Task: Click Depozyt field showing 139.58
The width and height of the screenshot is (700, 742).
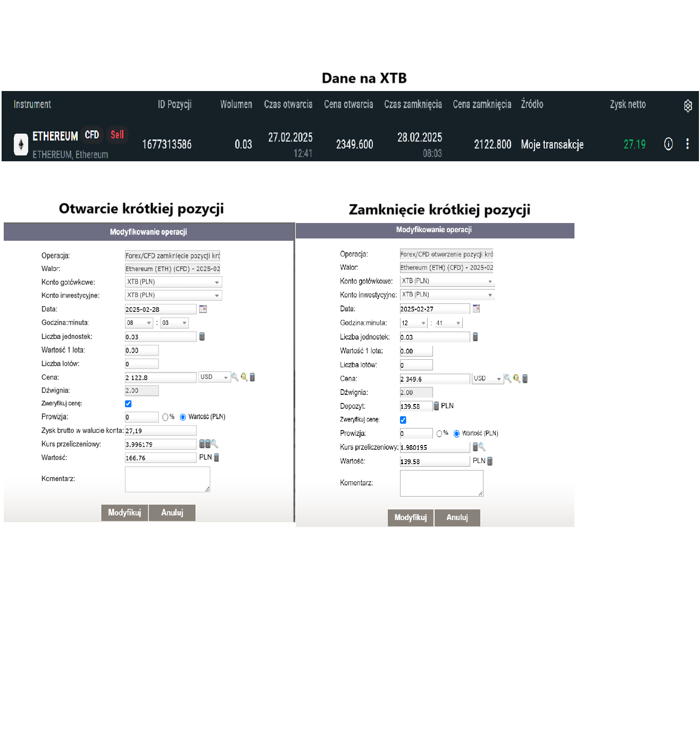Action: click(416, 406)
